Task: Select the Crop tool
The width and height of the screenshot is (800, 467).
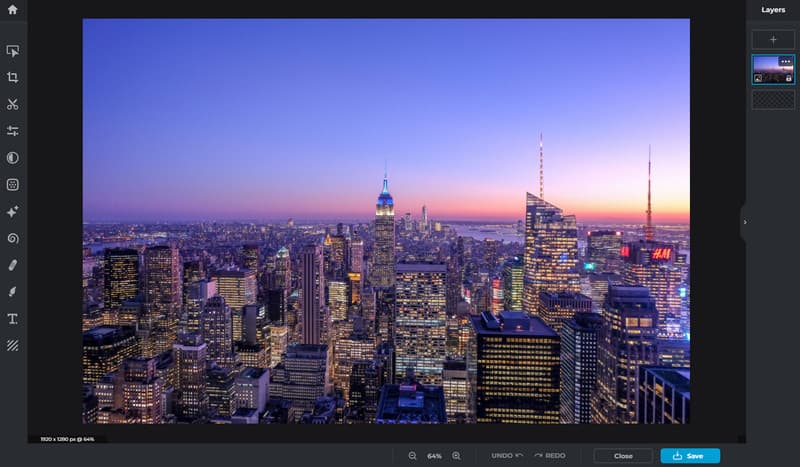Action: point(13,77)
